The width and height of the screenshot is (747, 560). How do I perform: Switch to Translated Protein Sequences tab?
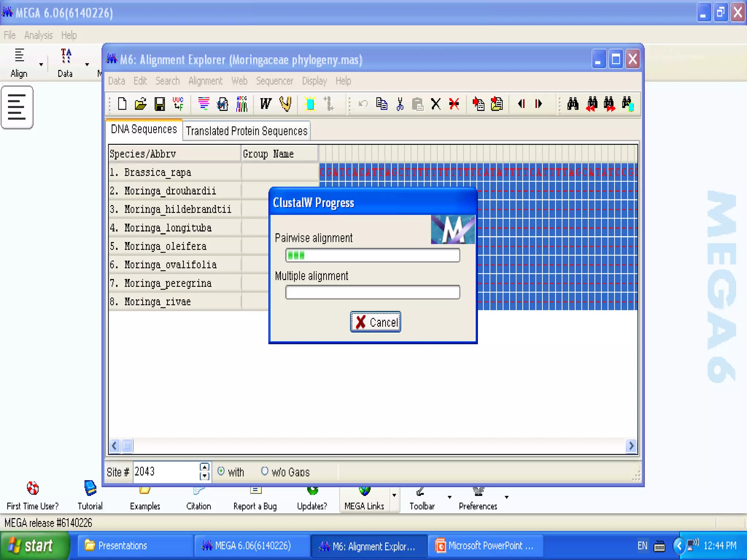tap(247, 131)
